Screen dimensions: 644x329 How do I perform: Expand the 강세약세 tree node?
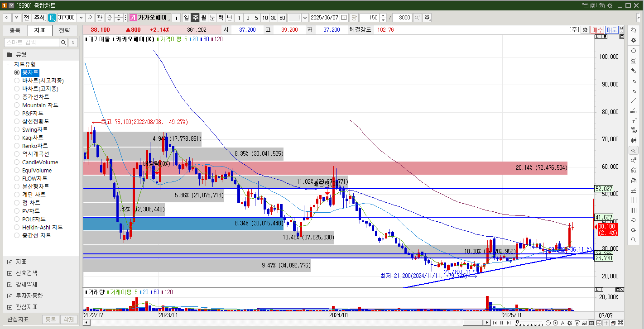10,284
